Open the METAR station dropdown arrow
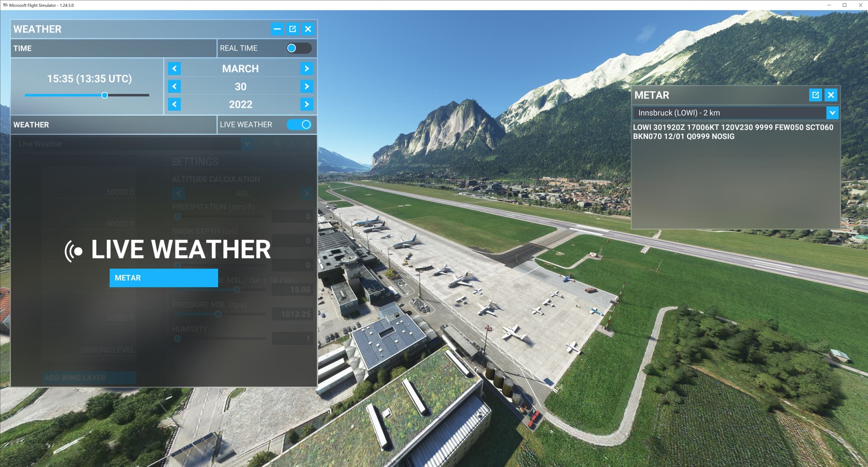Screen dimensions: 868x467 click(832, 113)
